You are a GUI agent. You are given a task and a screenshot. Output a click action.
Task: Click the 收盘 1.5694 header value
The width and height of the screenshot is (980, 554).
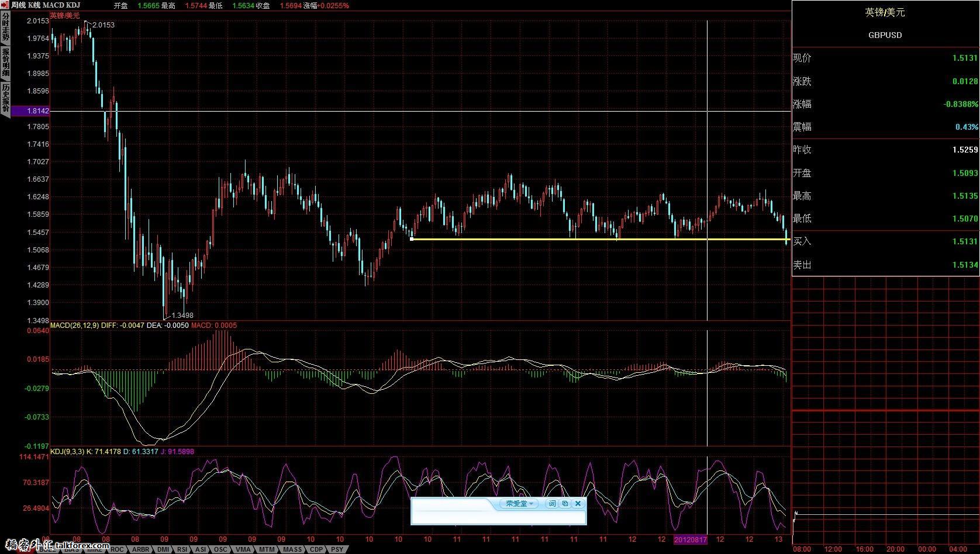coord(291,5)
